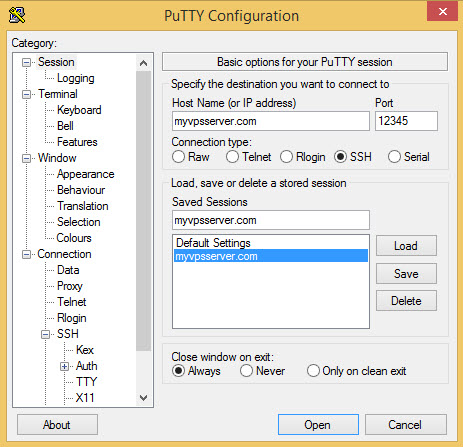
Task: Select the Proxy category
Action: pos(70,286)
